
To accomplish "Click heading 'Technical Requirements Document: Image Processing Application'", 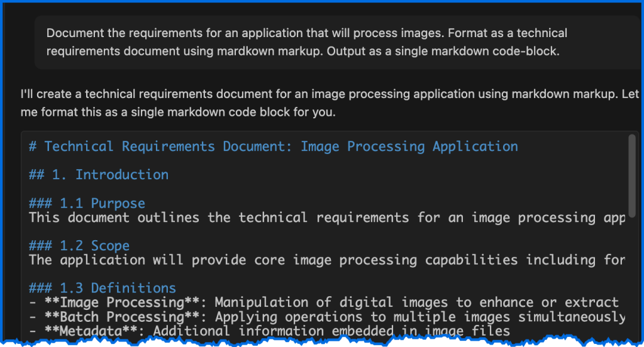I will click(x=274, y=146).
